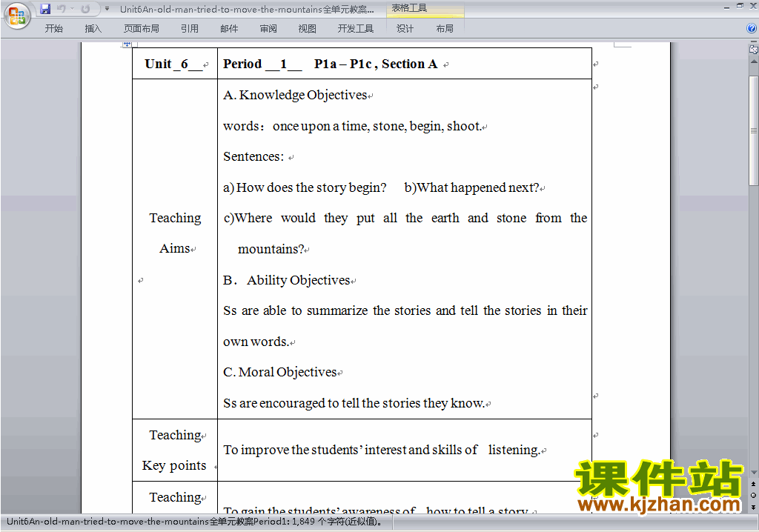Viewport: 759px width, 532px height.
Task: Go to next page with the double down arrow
Action: [x=753, y=507]
